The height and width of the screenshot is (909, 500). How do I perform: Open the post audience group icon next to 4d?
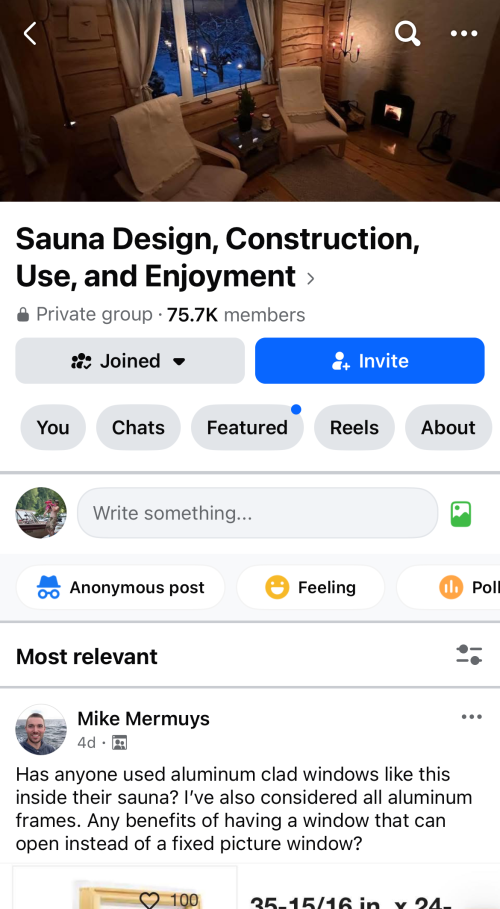pyautogui.click(x=119, y=743)
